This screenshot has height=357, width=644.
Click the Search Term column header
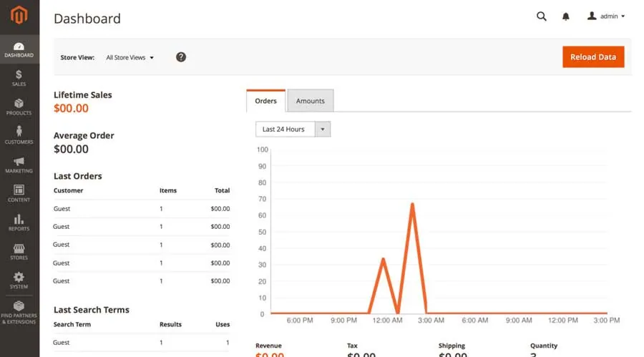point(72,324)
